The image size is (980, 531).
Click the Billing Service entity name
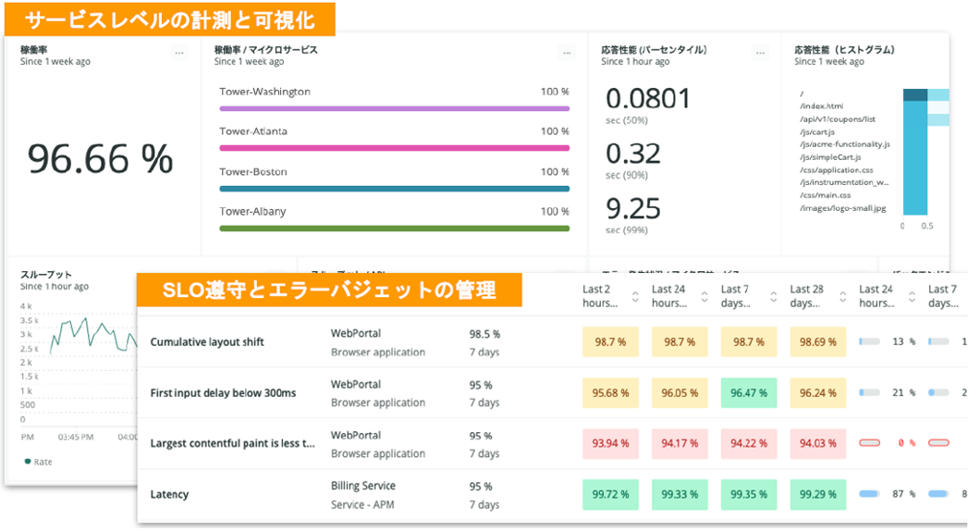pyautogui.click(x=362, y=486)
